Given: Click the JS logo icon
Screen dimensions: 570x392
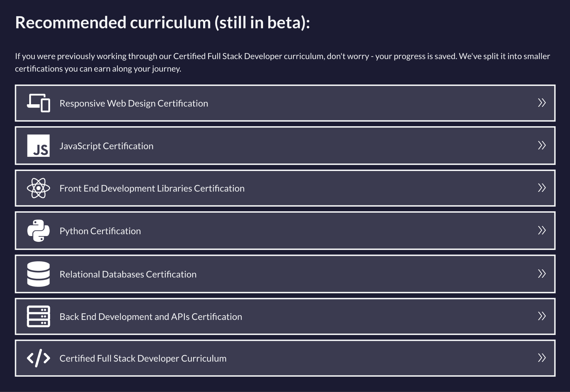Looking at the screenshot, I should tap(38, 146).
